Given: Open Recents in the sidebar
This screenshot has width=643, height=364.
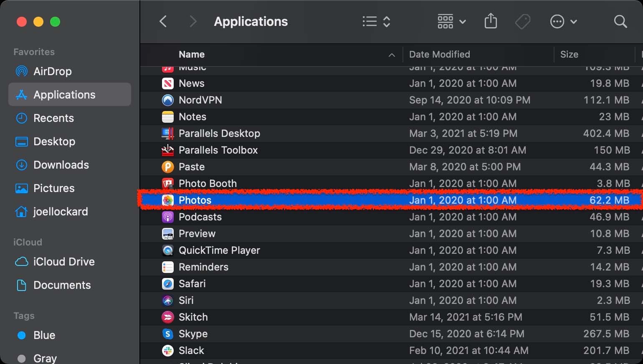Looking at the screenshot, I should 69,118.
